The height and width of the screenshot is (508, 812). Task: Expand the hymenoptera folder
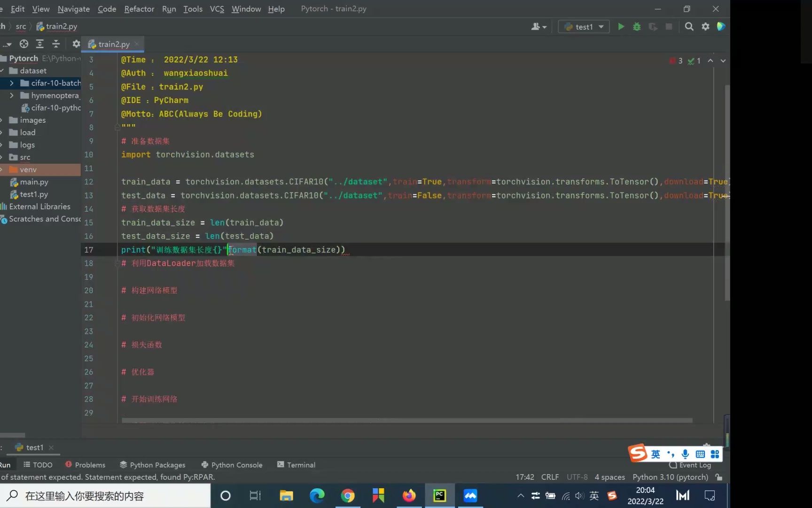point(12,95)
